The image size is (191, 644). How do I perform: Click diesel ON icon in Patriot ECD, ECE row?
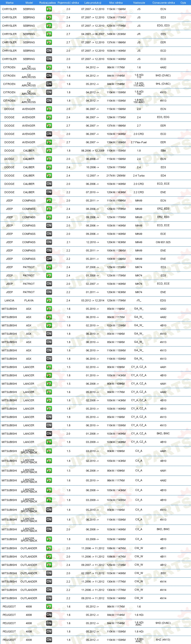(x=49, y=284)
